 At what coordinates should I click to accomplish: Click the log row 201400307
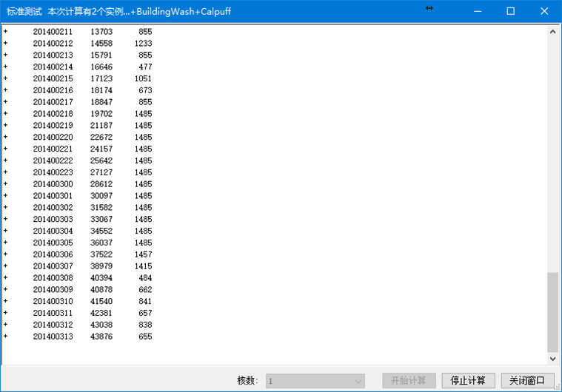(x=53, y=266)
